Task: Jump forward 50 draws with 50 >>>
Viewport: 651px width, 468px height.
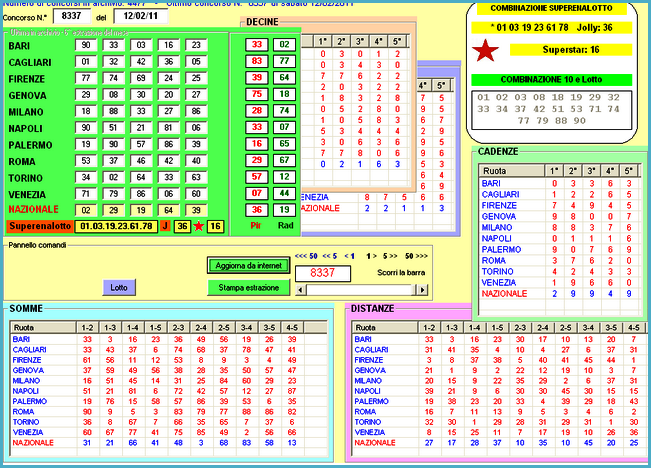Action: [x=416, y=256]
